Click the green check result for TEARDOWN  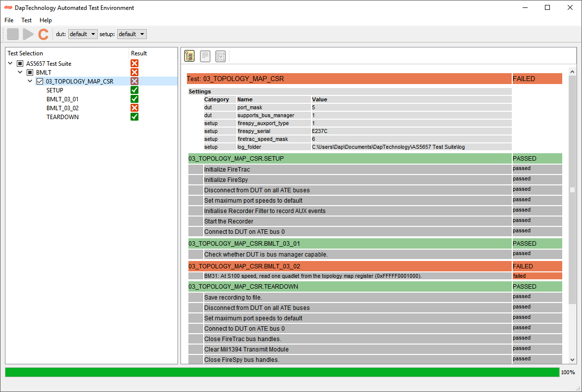(x=134, y=117)
